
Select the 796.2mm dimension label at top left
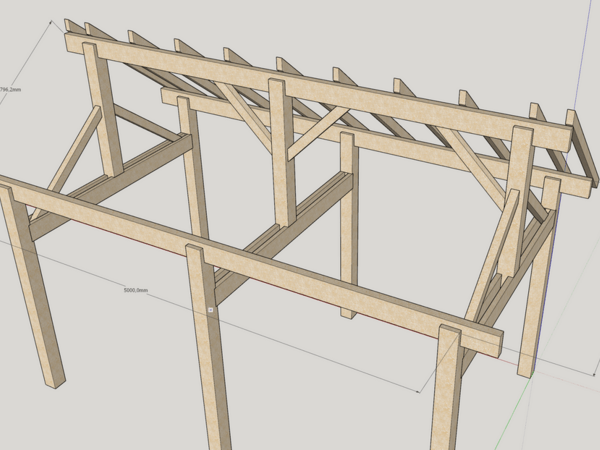(x=9, y=89)
